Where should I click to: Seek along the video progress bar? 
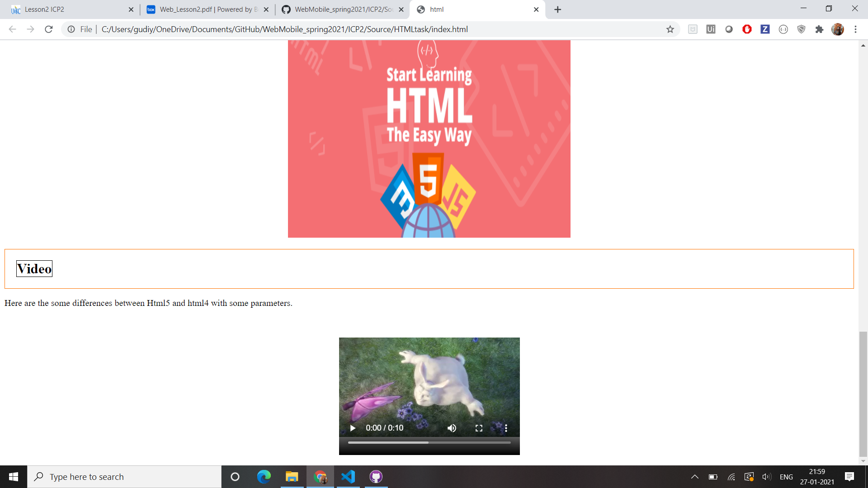pyautogui.click(x=429, y=443)
